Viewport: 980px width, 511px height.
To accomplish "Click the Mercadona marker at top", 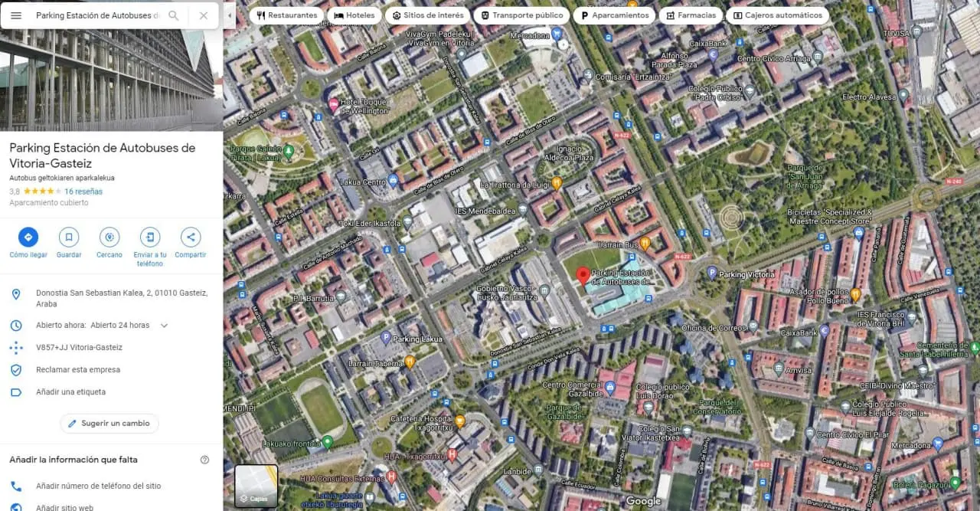I will (557, 34).
